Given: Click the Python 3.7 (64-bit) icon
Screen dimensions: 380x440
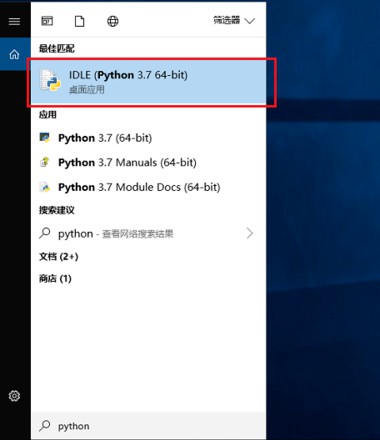Looking at the screenshot, I should [x=45, y=138].
